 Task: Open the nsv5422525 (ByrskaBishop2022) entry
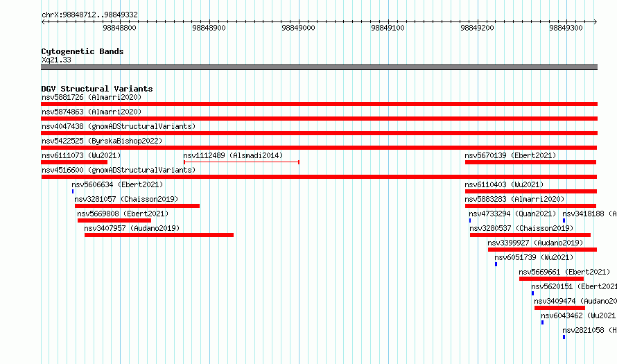pos(102,141)
